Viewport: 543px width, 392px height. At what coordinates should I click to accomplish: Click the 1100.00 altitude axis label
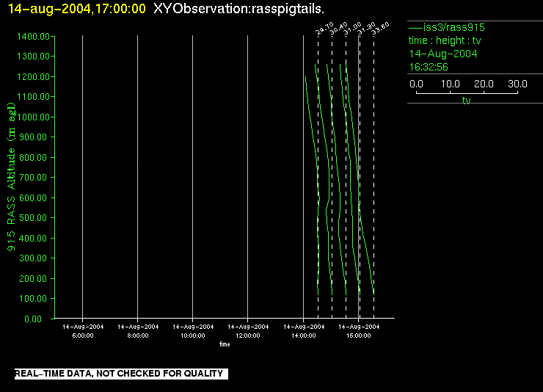[33, 97]
